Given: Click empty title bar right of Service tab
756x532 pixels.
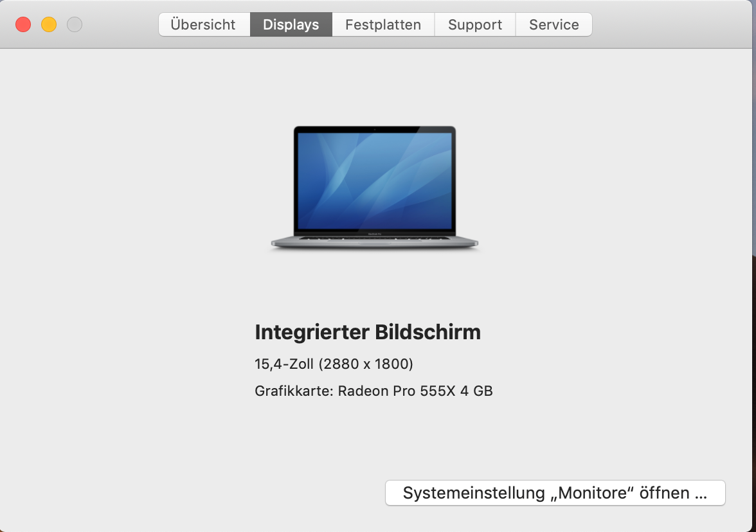Looking at the screenshot, I should point(670,24).
